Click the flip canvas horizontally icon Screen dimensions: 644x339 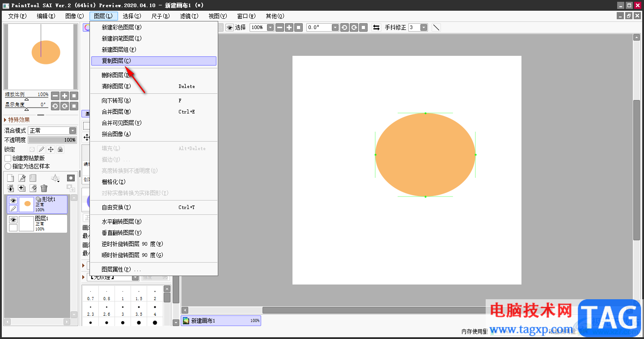376,28
